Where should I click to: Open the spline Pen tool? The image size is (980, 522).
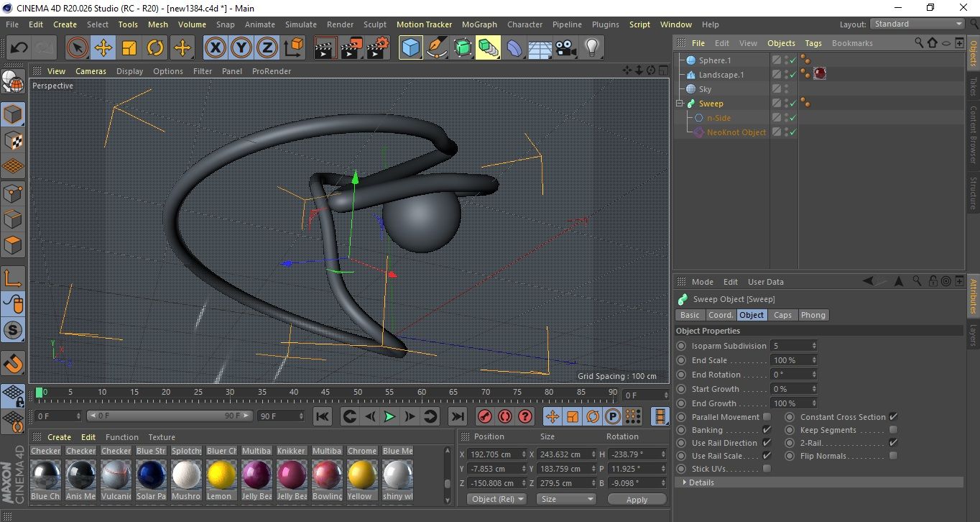click(436, 48)
